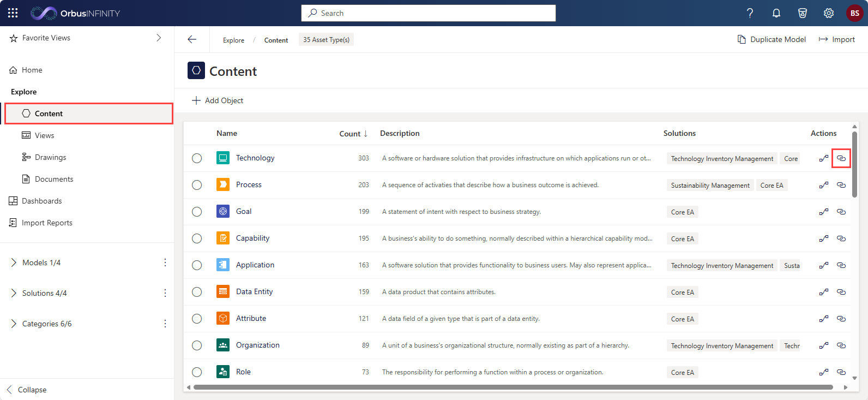Image resolution: width=868 pixels, height=400 pixels.
Task: Click the back arrow beside Explore breadcrumb
Action: (192, 39)
